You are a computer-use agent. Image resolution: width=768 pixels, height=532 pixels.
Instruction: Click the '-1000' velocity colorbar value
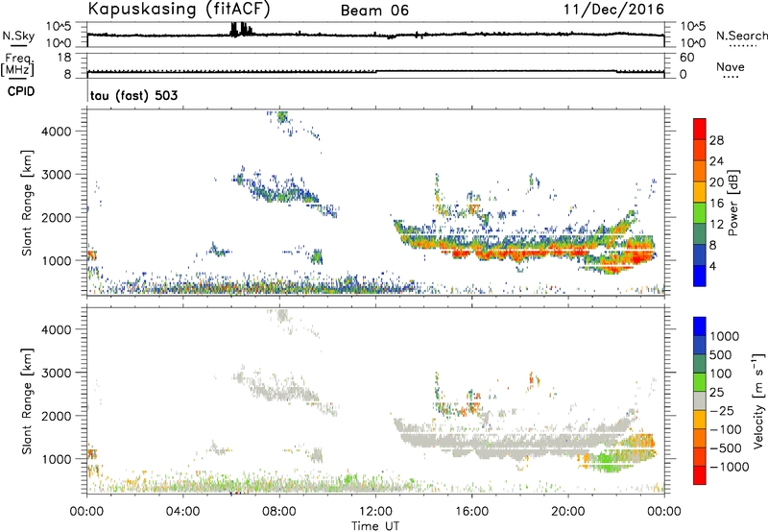pos(729,467)
